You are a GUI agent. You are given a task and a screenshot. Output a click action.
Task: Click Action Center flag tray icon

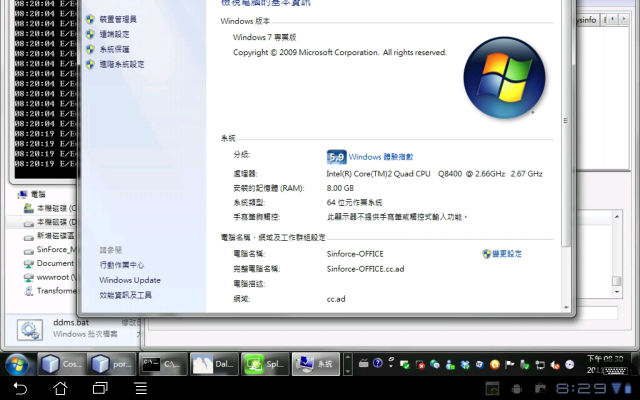coord(509,364)
